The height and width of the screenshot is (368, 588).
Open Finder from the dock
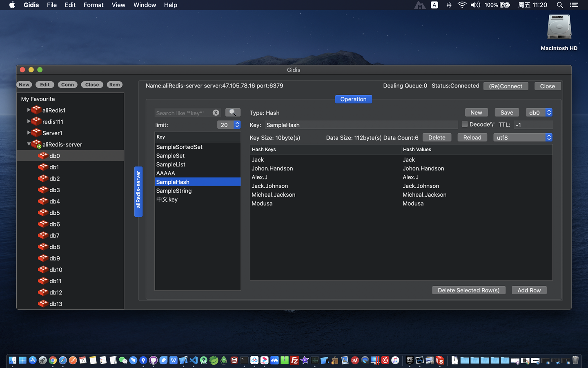tap(13, 360)
